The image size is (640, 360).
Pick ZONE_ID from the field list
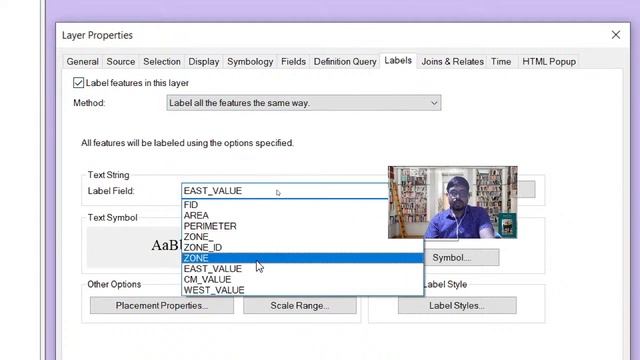pyautogui.click(x=302, y=247)
